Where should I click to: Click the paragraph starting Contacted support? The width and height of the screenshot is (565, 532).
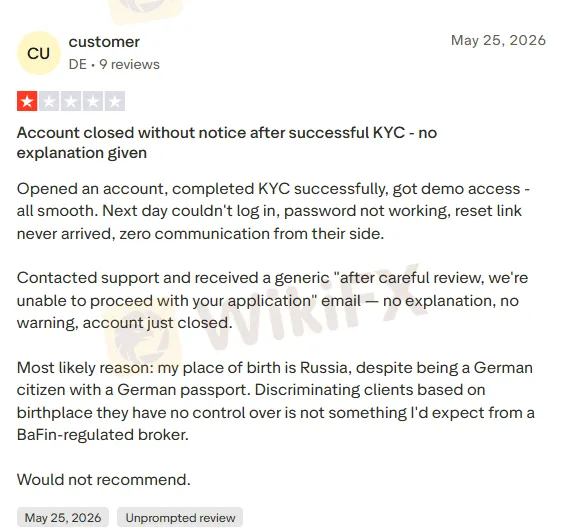(x=272, y=300)
